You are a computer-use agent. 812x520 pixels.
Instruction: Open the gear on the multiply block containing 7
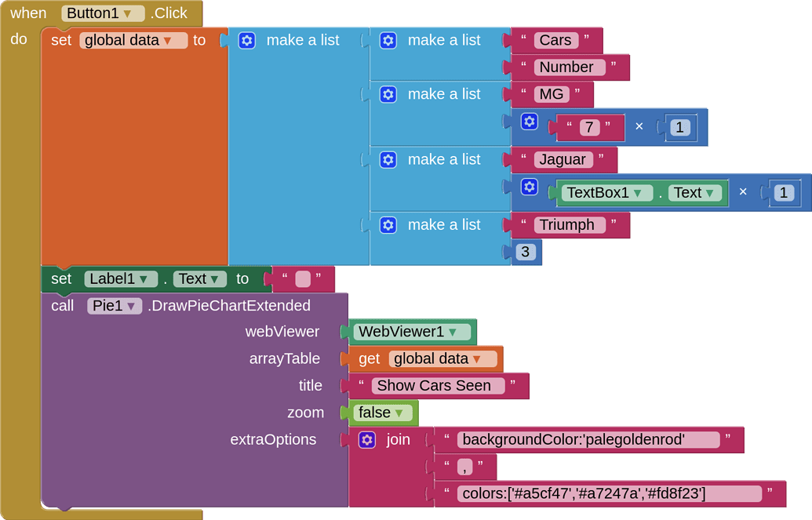tap(530, 122)
